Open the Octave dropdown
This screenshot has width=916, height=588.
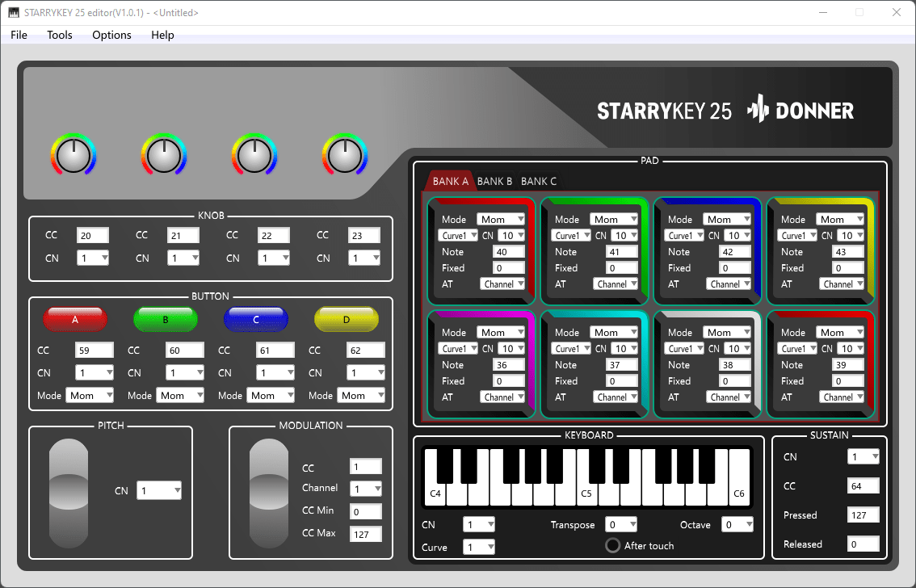tap(737, 524)
